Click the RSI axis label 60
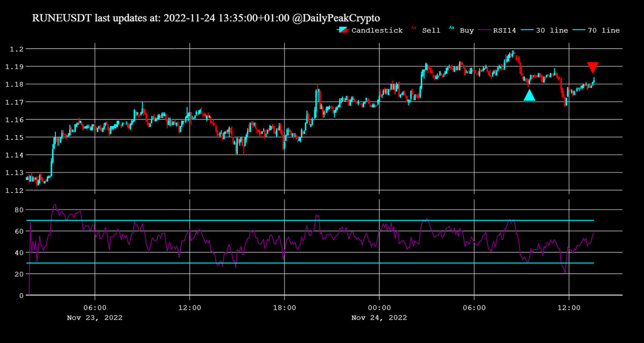 [18, 231]
